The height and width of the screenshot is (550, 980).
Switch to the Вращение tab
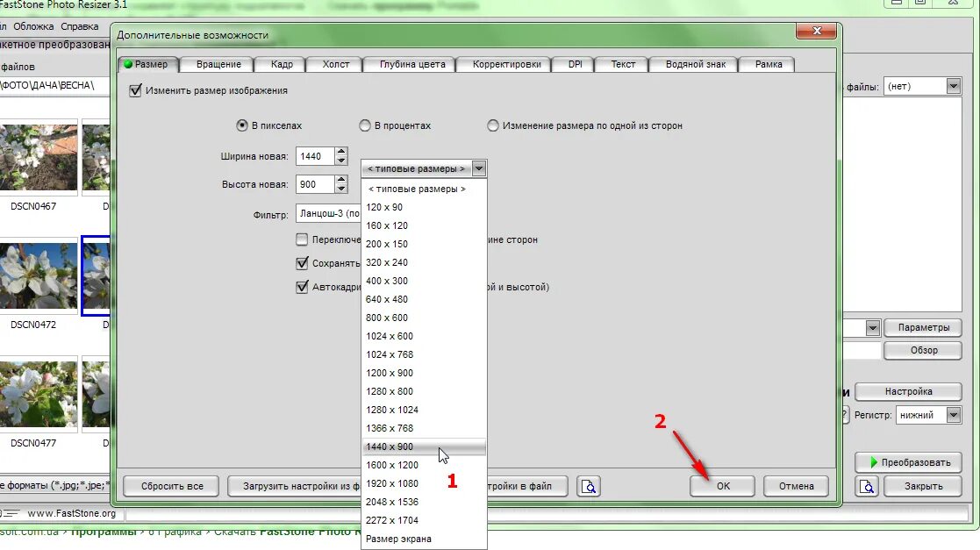[218, 64]
